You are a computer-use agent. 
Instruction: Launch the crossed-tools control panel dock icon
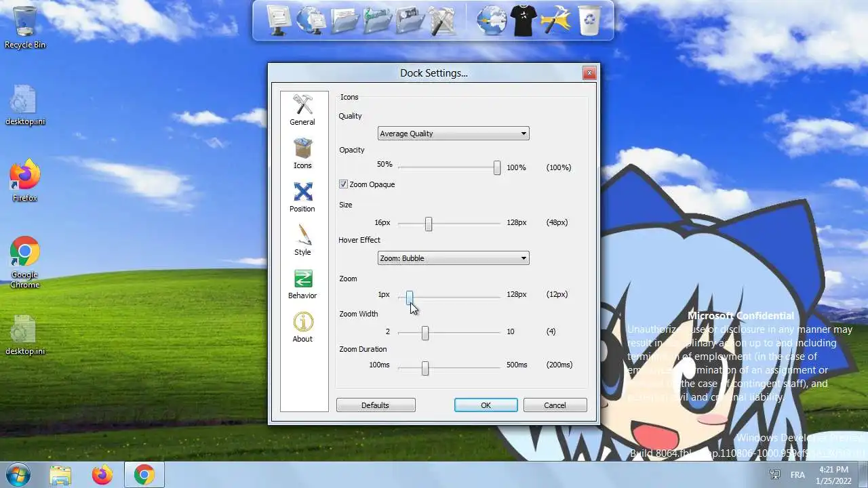[442, 20]
